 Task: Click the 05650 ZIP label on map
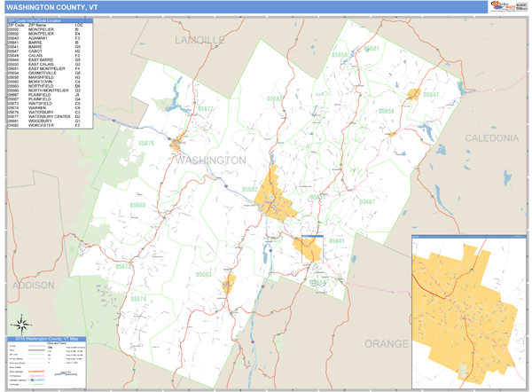pos(340,55)
